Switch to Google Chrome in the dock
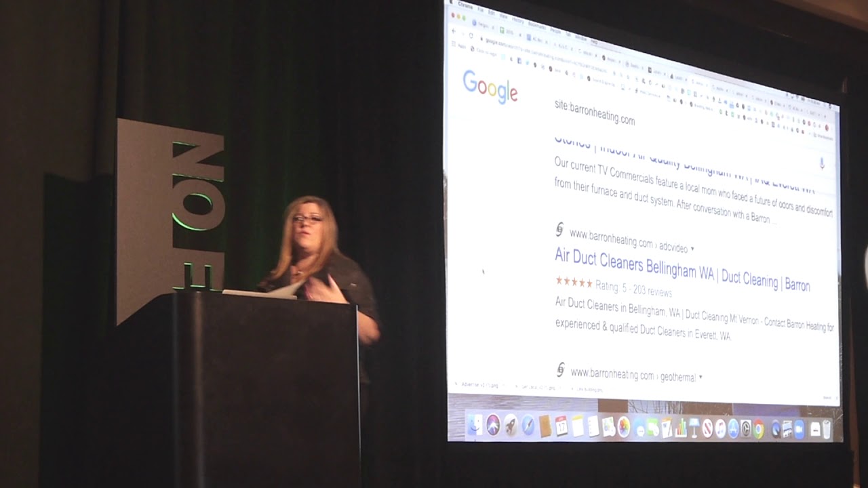Viewport: 868px width, 488px height. click(x=758, y=429)
